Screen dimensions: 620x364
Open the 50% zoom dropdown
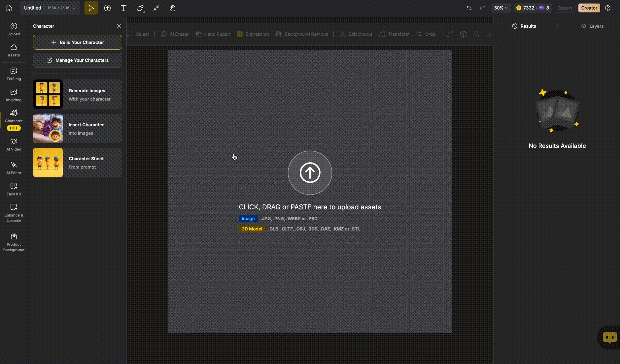(500, 8)
